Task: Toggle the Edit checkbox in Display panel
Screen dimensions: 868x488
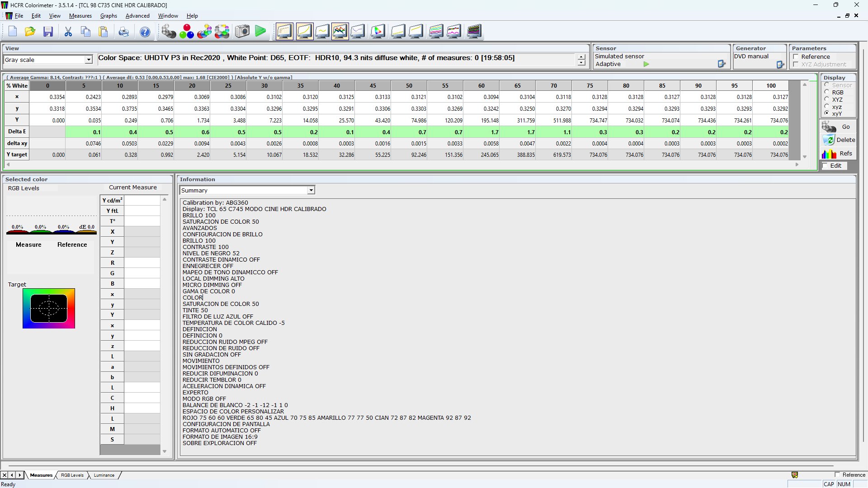Action: point(826,166)
